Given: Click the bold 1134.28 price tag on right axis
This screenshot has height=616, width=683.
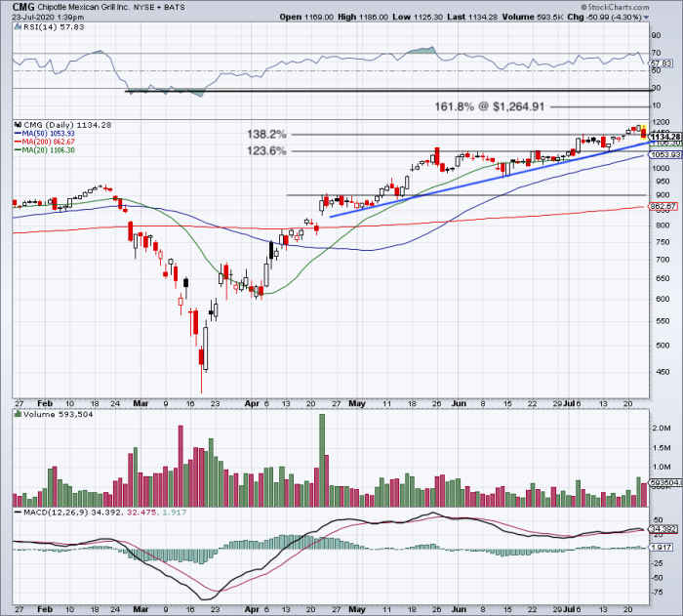Looking at the screenshot, I should (x=664, y=137).
